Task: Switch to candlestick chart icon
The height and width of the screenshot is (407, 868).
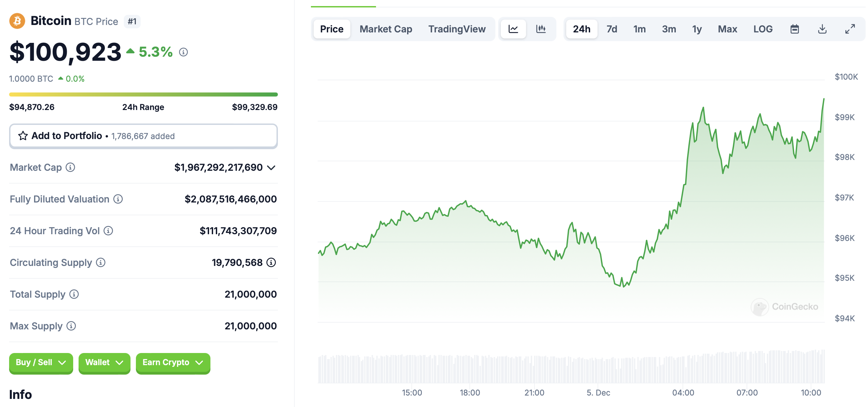Action: (x=541, y=29)
